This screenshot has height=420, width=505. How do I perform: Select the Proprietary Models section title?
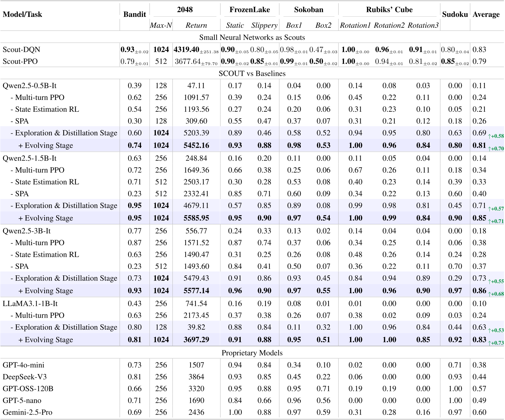click(x=252, y=353)
